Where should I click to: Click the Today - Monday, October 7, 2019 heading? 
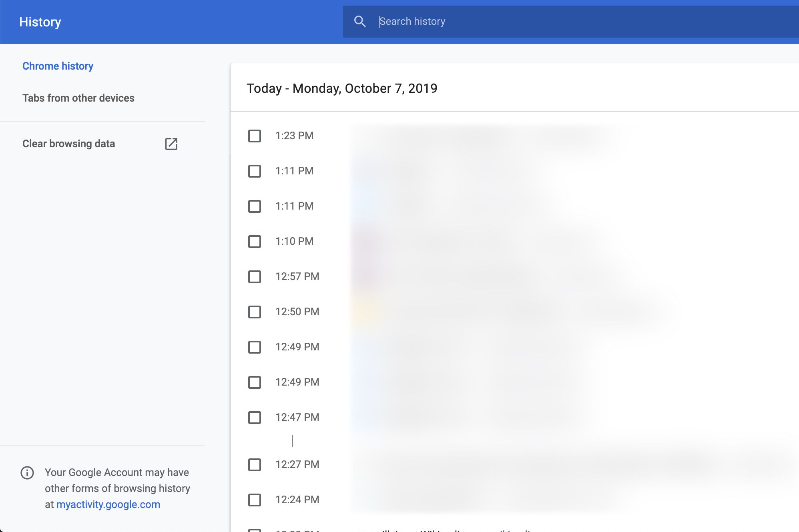pos(342,88)
